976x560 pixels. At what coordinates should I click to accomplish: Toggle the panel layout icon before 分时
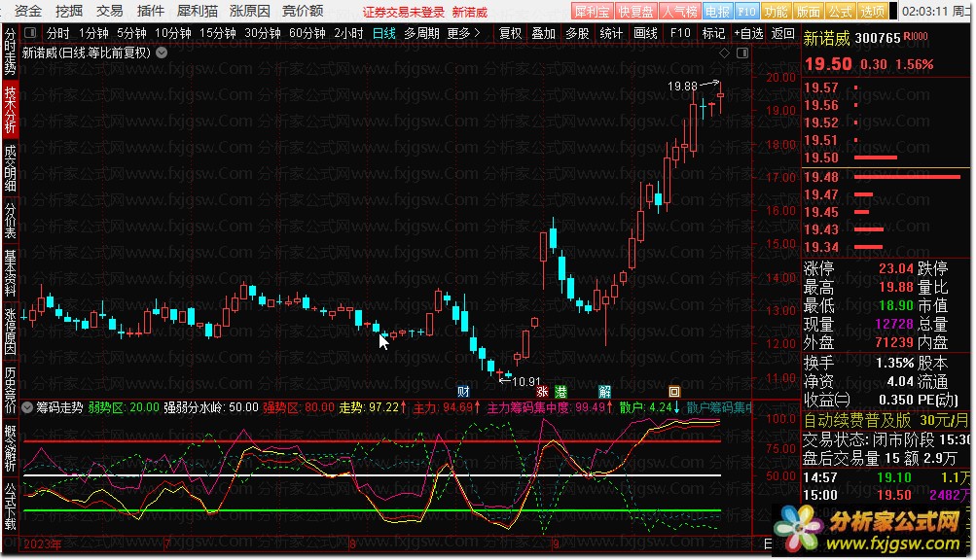click(30, 33)
